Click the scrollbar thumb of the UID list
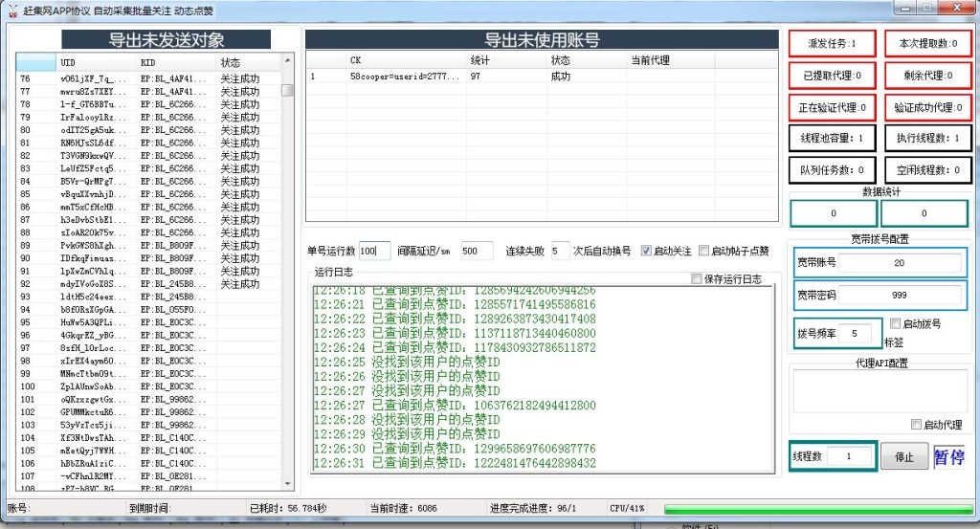 [x=287, y=90]
